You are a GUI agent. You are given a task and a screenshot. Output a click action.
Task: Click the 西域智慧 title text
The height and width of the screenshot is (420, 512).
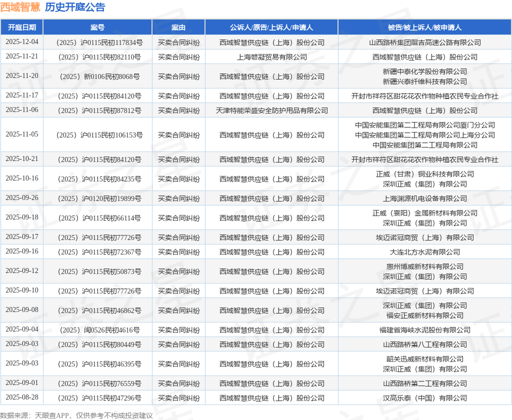tap(20, 7)
